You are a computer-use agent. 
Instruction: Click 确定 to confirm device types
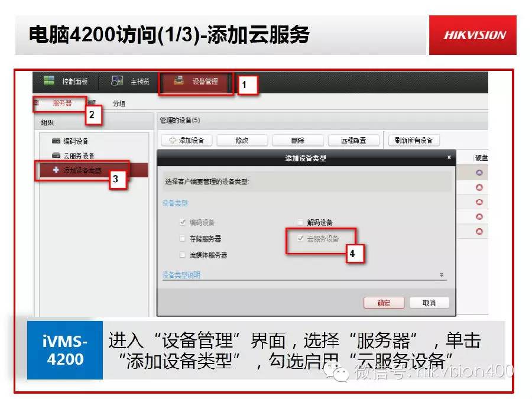[384, 303]
